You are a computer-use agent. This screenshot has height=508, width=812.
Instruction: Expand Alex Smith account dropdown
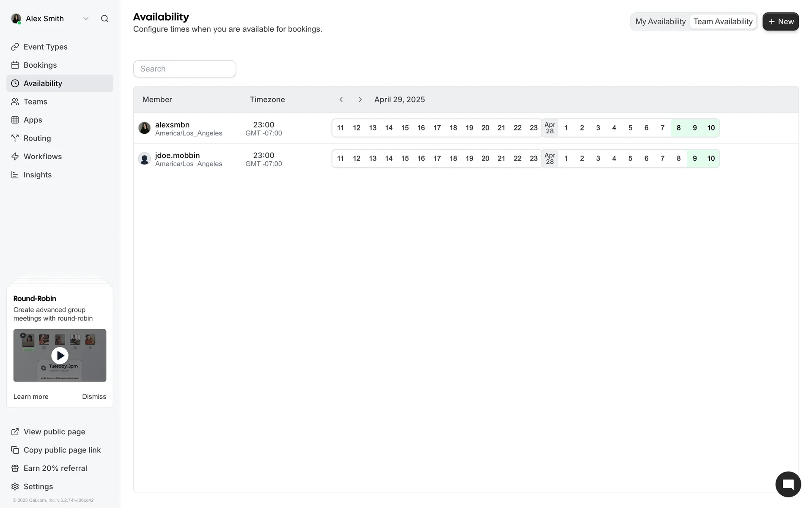(86, 19)
